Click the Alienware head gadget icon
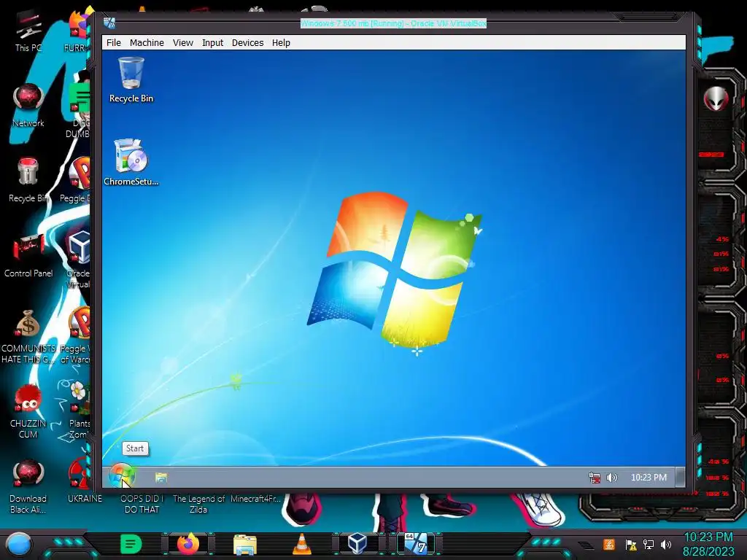The width and height of the screenshot is (747, 560). [716, 99]
